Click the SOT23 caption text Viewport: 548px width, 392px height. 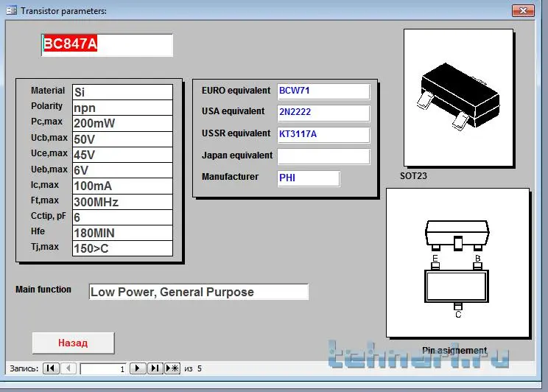413,175
